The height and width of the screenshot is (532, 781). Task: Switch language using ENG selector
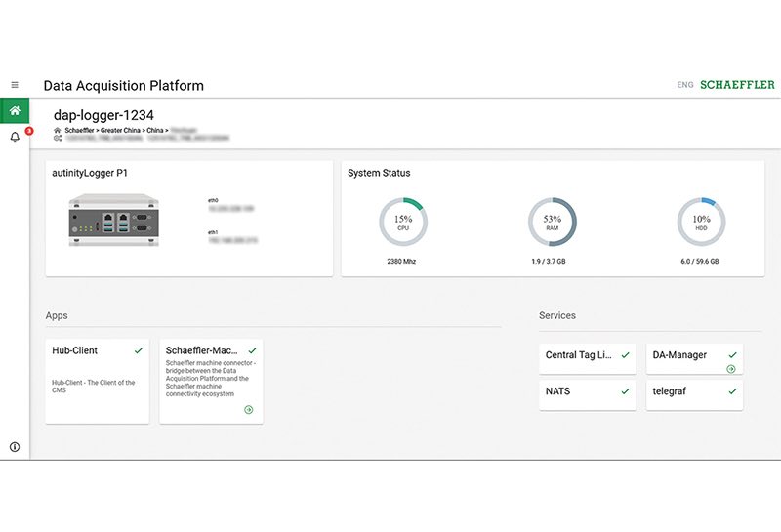click(x=685, y=85)
